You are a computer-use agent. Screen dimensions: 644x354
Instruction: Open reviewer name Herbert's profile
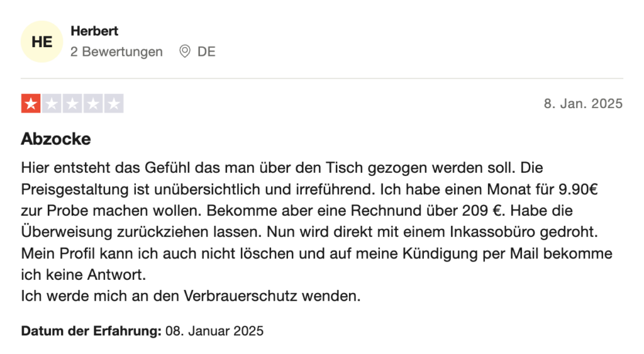[94, 31]
